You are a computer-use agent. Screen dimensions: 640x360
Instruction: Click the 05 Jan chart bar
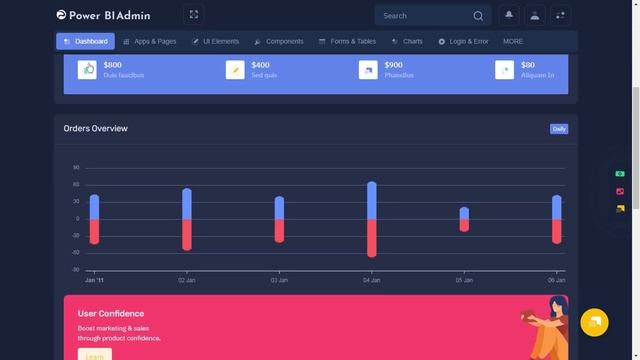[x=464, y=220]
